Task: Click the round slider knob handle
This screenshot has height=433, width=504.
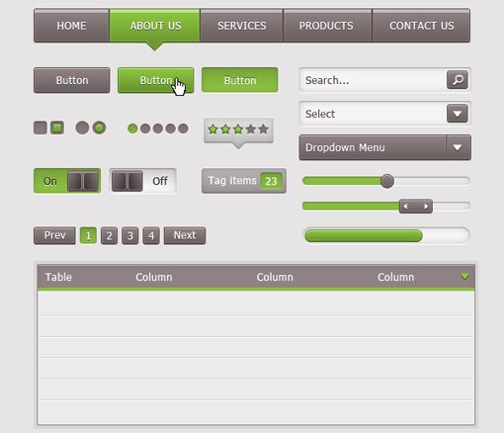Action: click(387, 181)
